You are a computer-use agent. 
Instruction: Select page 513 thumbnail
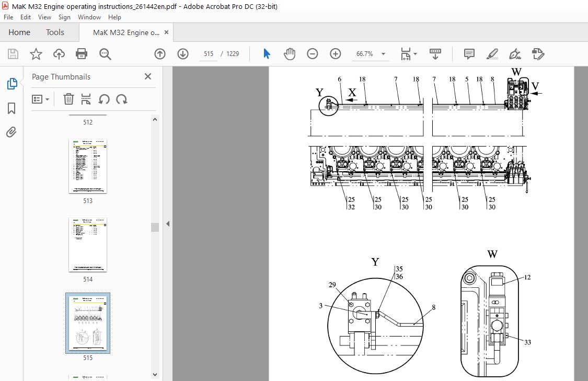pyautogui.click(x=88, y=166)
